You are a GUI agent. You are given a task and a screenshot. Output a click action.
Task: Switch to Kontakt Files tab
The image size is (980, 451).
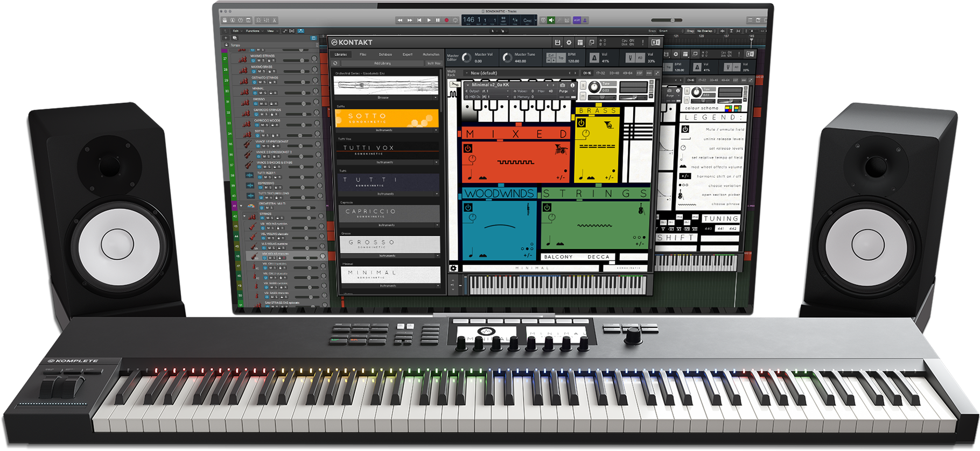click(363, 54)
